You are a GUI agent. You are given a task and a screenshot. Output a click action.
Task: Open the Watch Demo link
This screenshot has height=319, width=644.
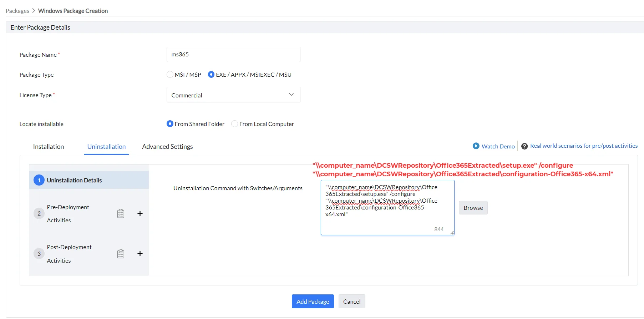coord(498,146)
